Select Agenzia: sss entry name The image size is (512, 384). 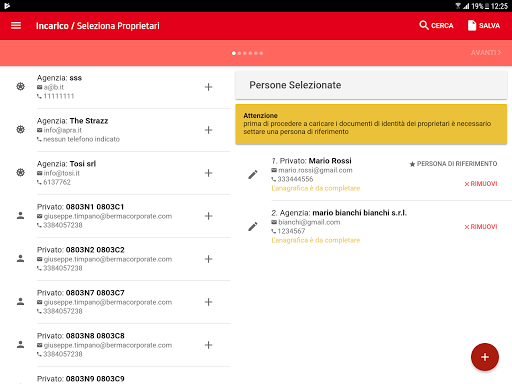(59, 78)
